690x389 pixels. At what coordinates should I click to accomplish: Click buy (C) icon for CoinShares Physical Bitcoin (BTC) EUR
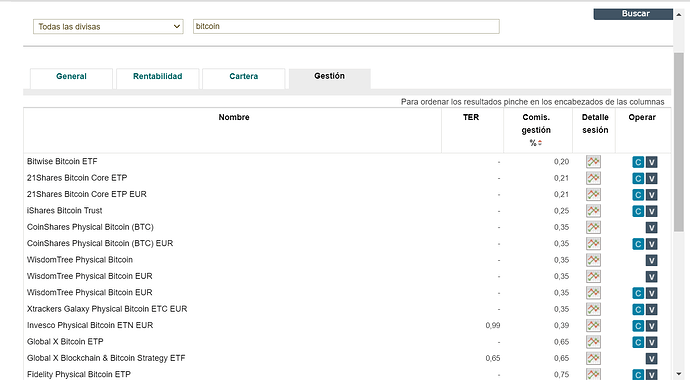click(x=638, y=244)
